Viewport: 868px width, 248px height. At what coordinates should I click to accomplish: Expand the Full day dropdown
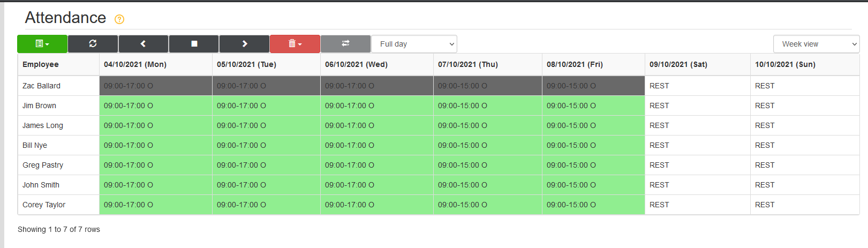[x=414, y=44]
